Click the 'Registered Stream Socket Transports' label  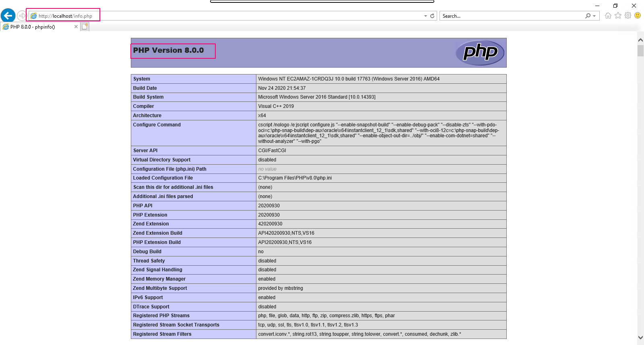click(x=176, y=325)
